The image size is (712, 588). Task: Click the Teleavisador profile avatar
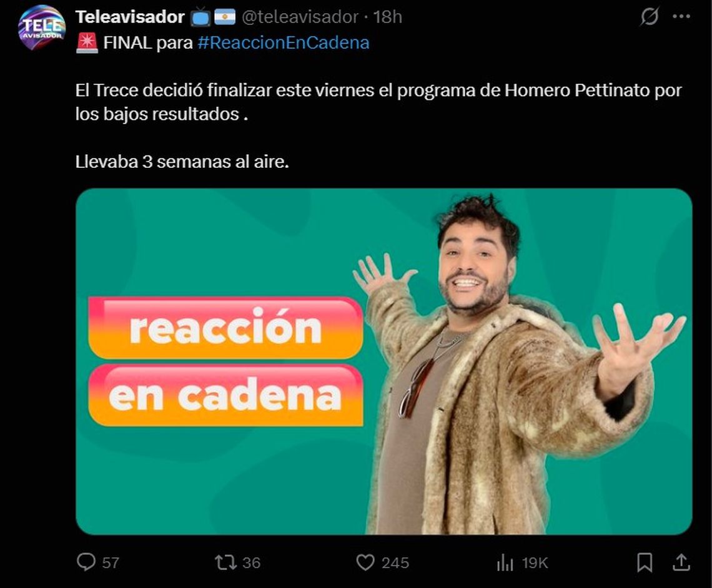(42, 27)
